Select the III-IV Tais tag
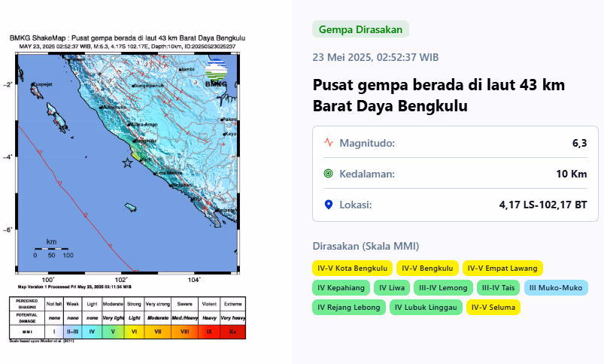604x364 pixels. 498,287
